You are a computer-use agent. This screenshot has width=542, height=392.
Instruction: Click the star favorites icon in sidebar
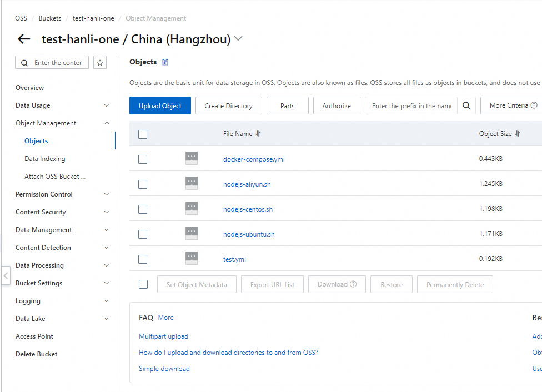[100, 63]
